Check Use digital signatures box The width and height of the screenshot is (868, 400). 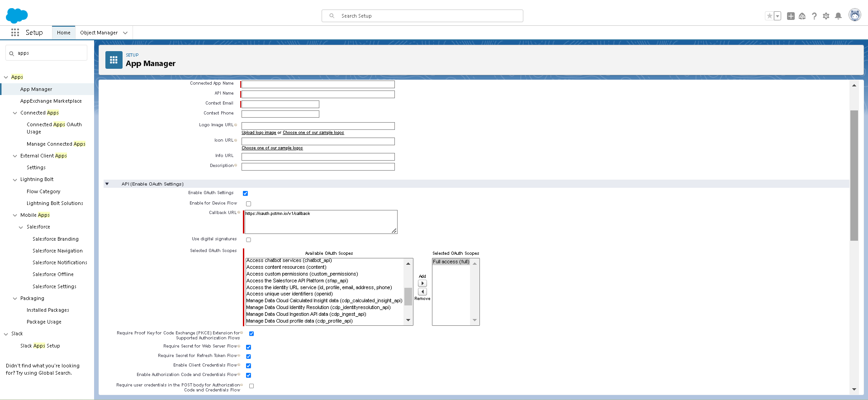coord(248,240)
